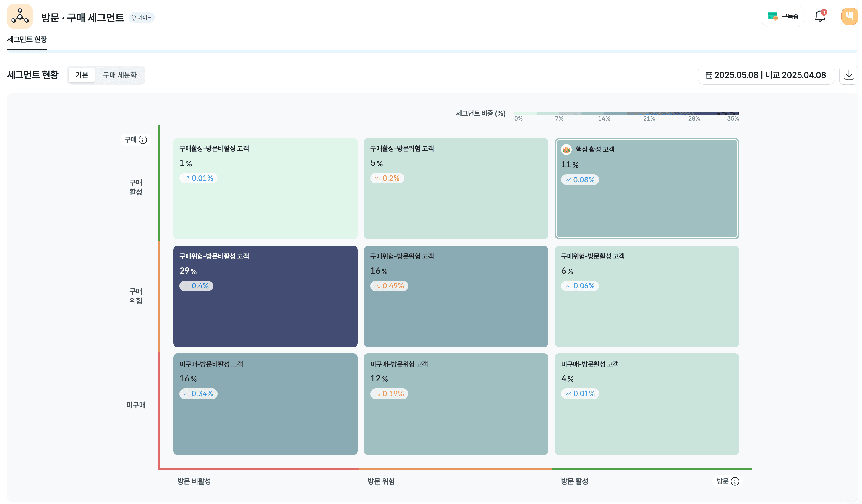Click the 0.49% decrease badge
The image size is (862, 504).
point(389,286)
